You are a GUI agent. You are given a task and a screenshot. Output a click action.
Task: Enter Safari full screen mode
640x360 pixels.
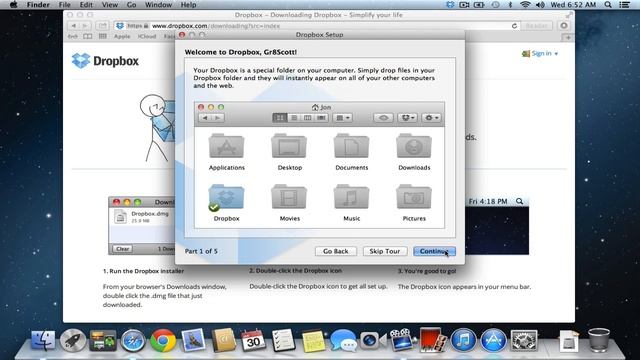pos(569,15)
